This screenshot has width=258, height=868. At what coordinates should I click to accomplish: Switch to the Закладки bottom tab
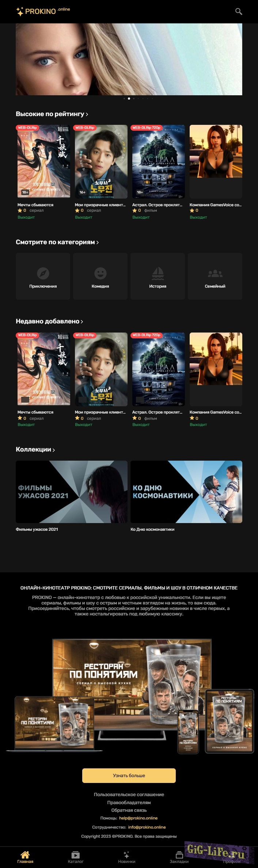(x=179, y=857)
